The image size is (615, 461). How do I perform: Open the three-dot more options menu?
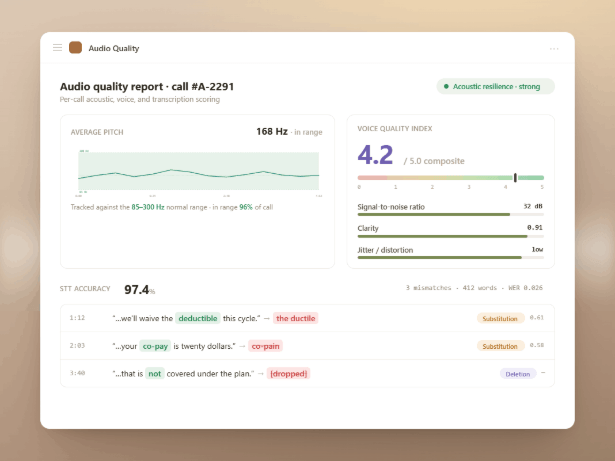pos(554,49)
